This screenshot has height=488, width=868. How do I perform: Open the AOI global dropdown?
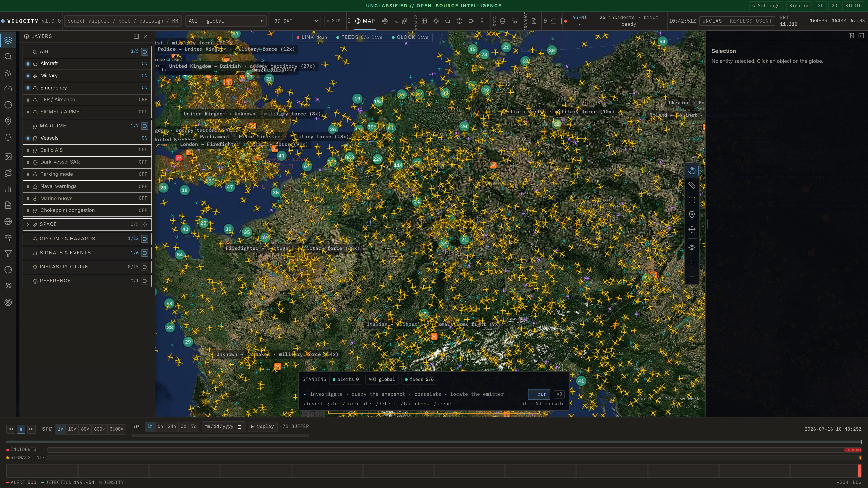226,21
